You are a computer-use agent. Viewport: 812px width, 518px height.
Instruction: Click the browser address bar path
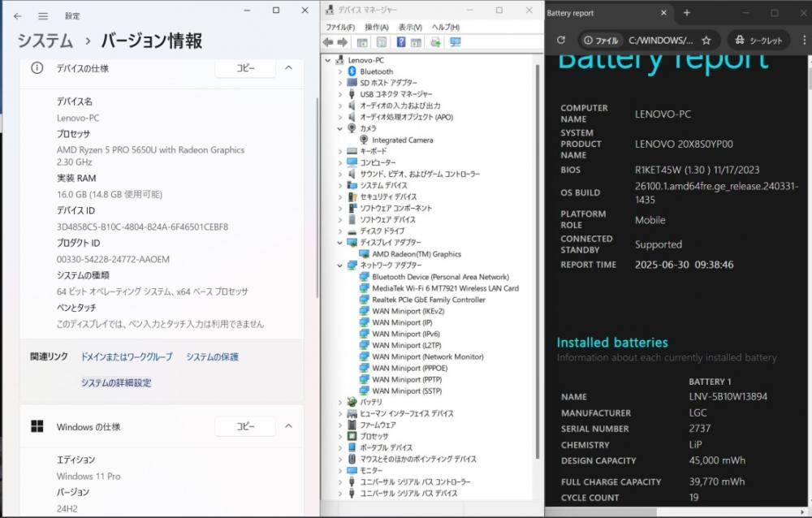pyautogui.click(x=660, y=41)
